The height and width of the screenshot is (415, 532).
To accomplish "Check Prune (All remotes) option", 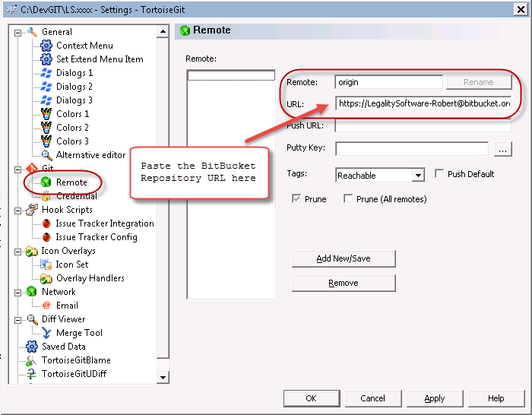I will click(348, 199).
